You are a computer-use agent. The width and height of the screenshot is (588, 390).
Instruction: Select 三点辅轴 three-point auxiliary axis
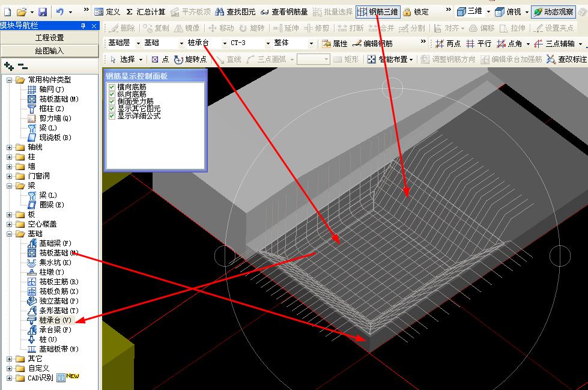(x=554, y=43)
